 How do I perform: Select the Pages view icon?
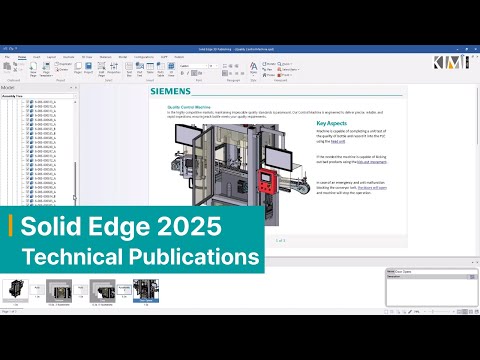78,68
